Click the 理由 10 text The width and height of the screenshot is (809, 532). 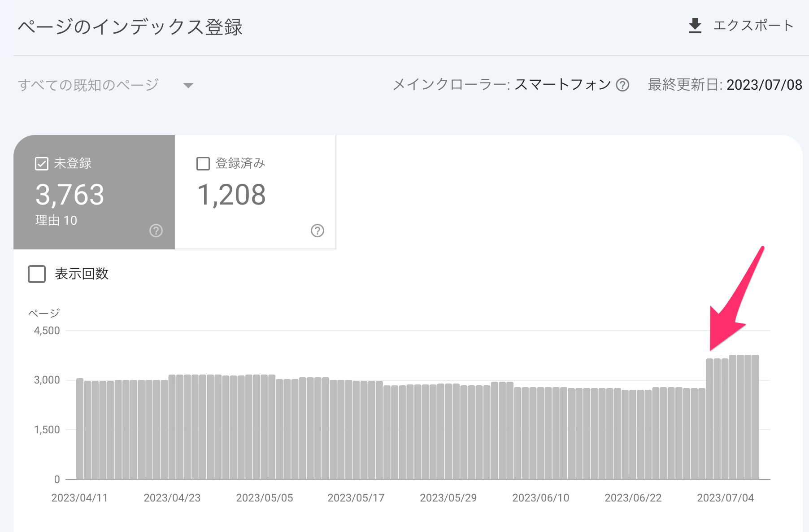56,220
